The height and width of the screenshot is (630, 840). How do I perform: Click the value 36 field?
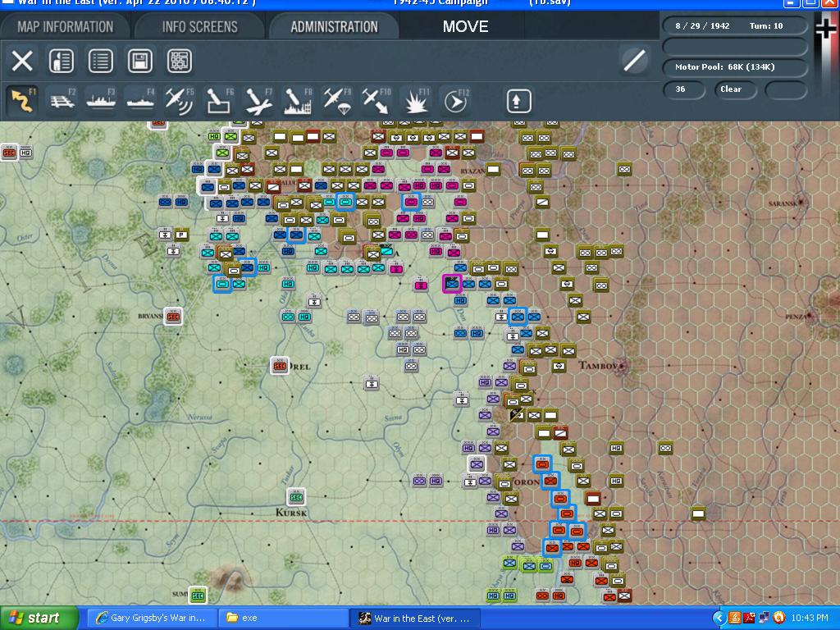pos(683,89)
